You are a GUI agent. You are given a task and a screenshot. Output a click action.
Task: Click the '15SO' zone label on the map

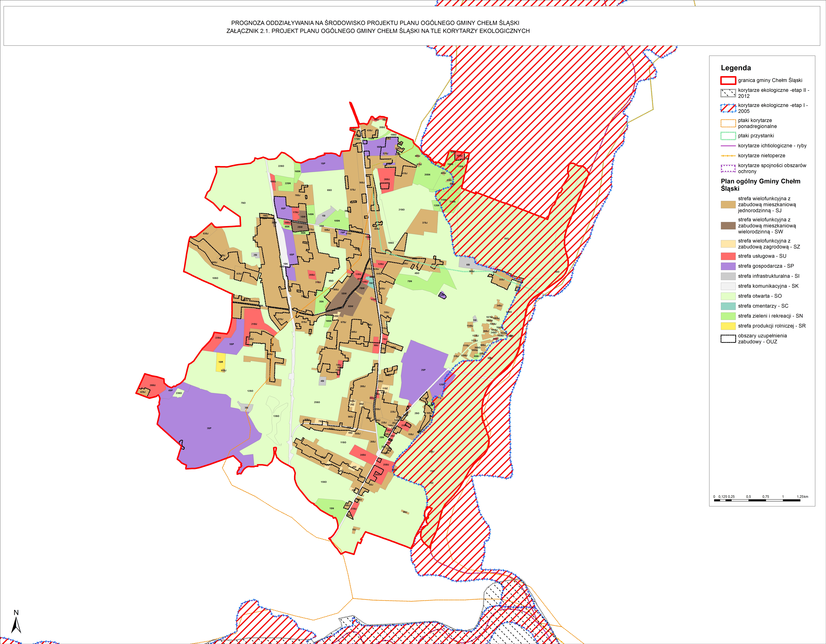324,482
